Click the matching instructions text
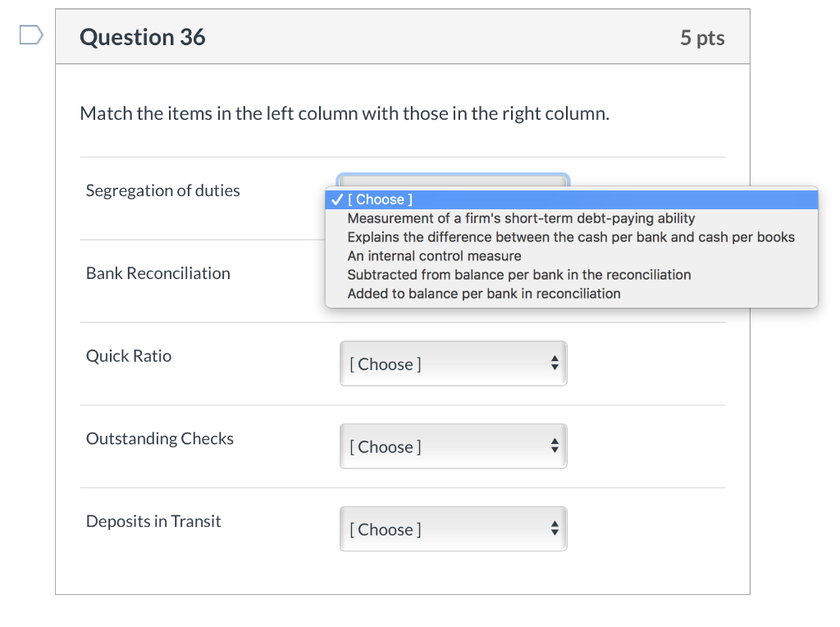Image resolution: width=840 pixels, height=627 pixels. tap(345, 113)
